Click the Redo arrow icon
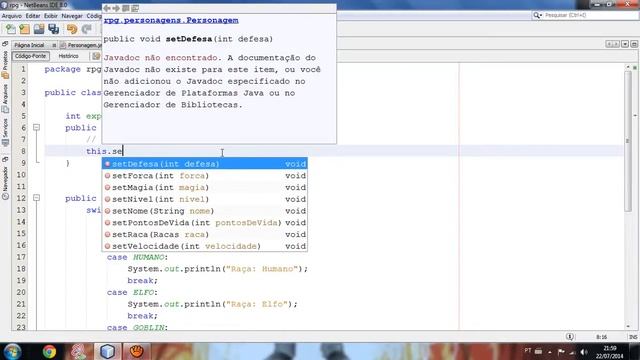The image size is (640, 360). (86, 29)
